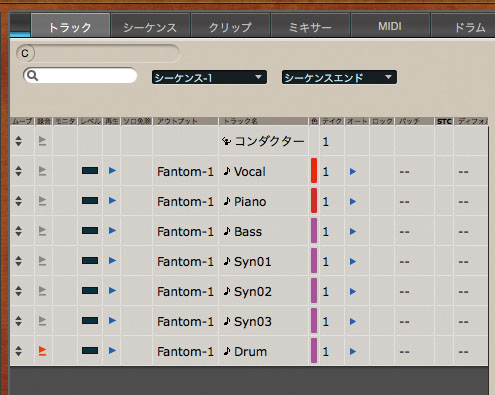
Task: Record-enable the Syn03 track
Action: point(42,321)
